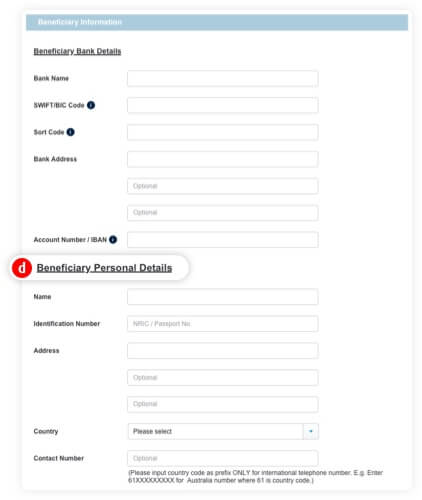Open the Country dropdown arrow
Screen dimensions: 422x500
click(311, 431)
